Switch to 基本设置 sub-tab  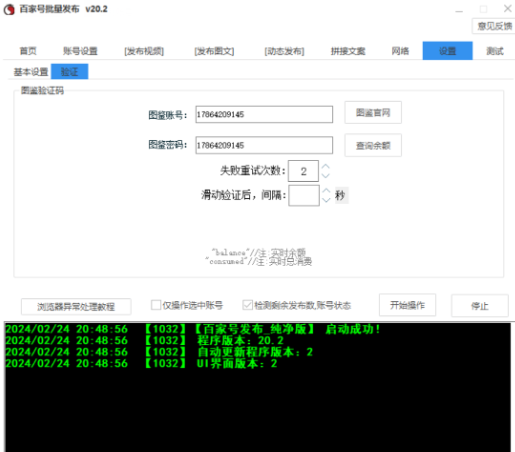31,72
